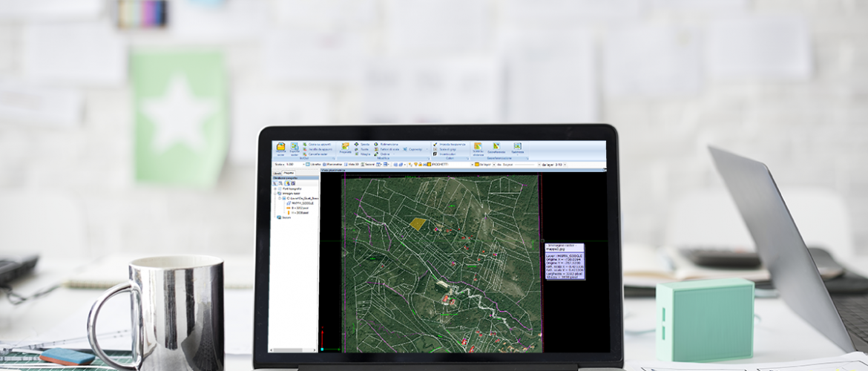Click first icon in Struttura progetto toolbar

click(x=274, y=183)
